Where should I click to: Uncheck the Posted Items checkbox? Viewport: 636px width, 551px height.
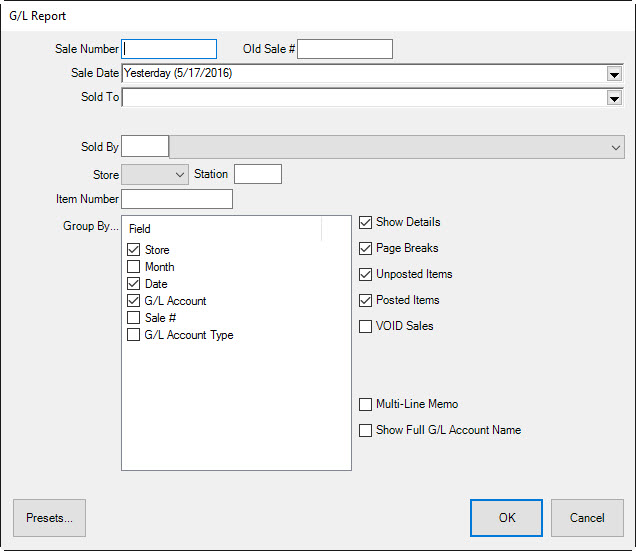click(366, 300)
